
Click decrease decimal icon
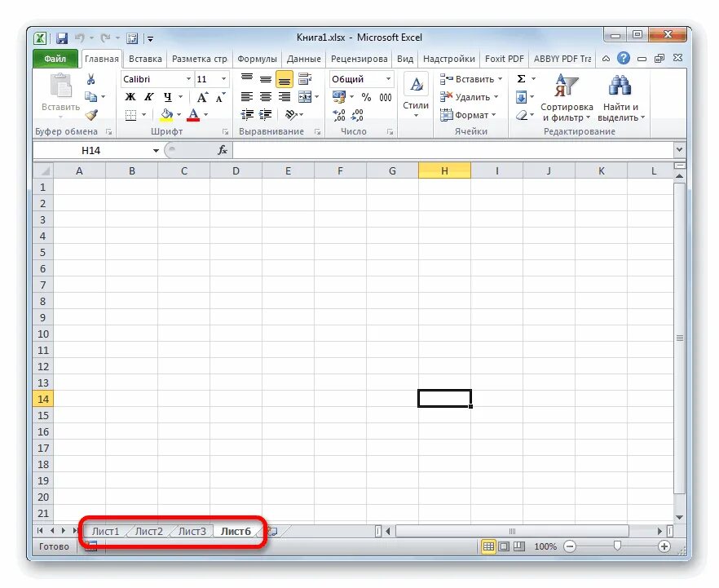357,115
